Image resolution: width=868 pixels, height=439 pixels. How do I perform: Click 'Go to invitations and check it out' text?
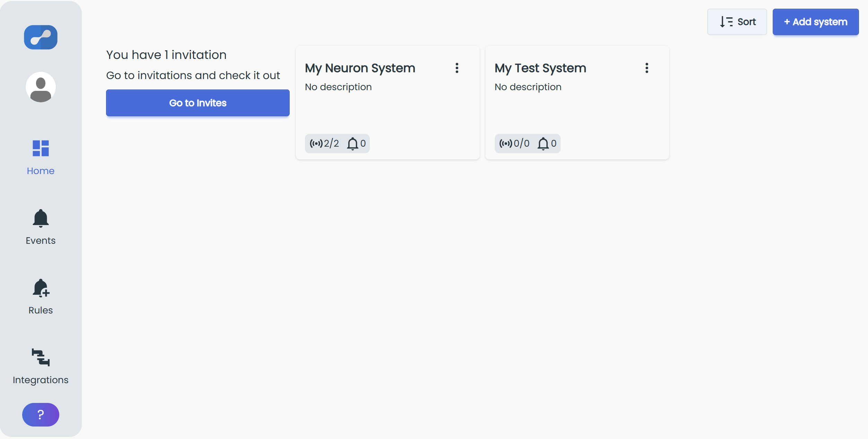click(193, 75)
